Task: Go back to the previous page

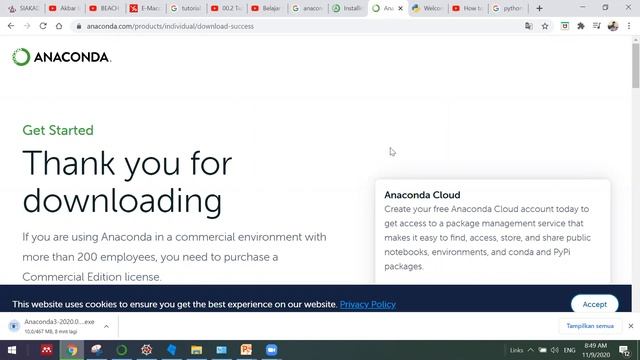Action: click(x=11, y=26)
